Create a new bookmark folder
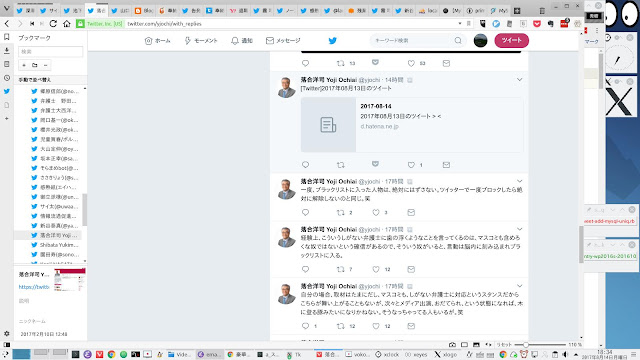640x360 pixels. [35, 65]
